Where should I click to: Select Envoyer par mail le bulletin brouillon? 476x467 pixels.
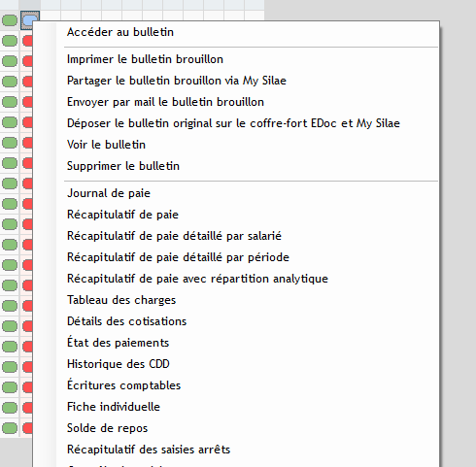(165, 102)
